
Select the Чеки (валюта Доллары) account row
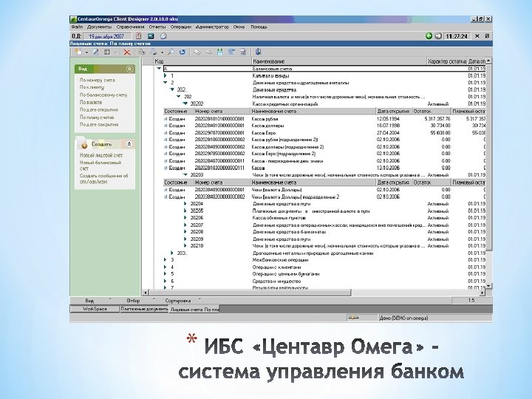[324, 190]
